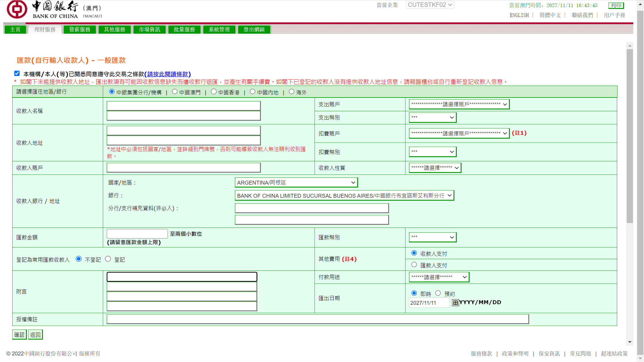
Task: Click the (註1) note reference
Action: pos(519,133)
